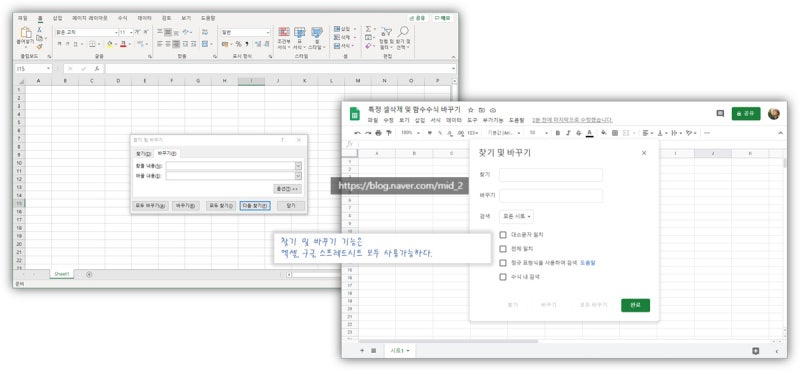This screenshot has height=371, width=800.
Task: Click the Options (옵션) button in Excel dialog
Action: (x=288, y=189)
